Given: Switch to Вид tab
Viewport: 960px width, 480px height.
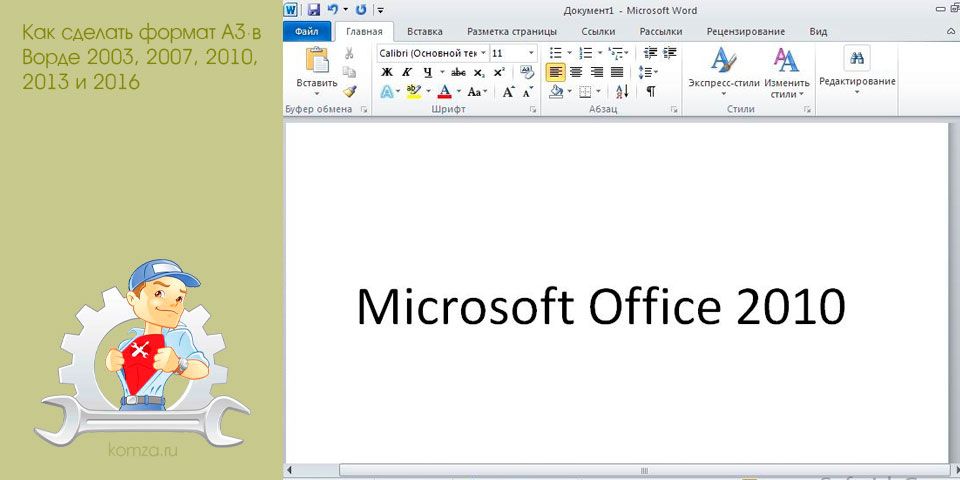Looking at the screenshot, I should 818,31.
